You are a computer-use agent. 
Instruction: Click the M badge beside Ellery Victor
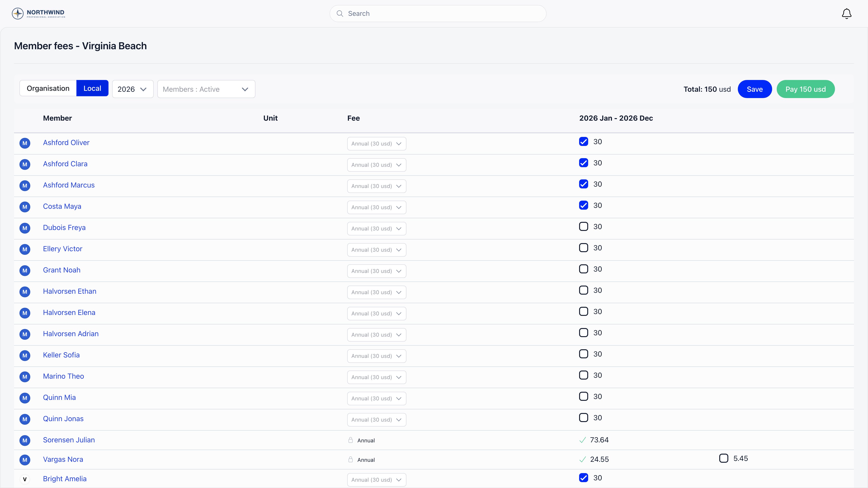[25, 249]
